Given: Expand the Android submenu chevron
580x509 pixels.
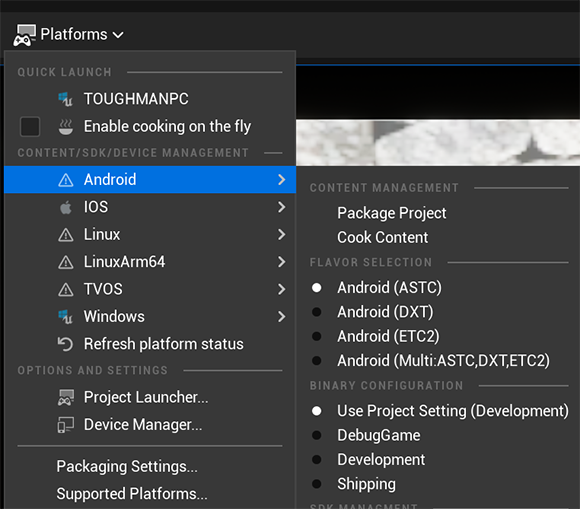Looking at the screenshot, I should point(281,180).
